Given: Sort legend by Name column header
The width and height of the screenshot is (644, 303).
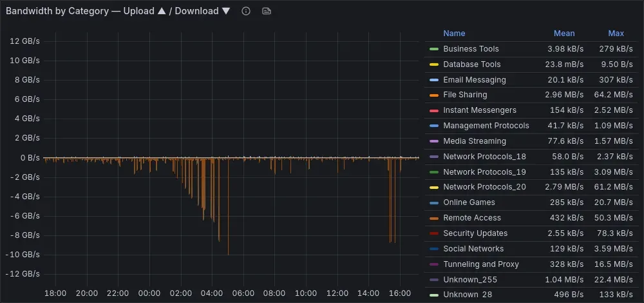Looking at the screenshot, I should (454, 34).
